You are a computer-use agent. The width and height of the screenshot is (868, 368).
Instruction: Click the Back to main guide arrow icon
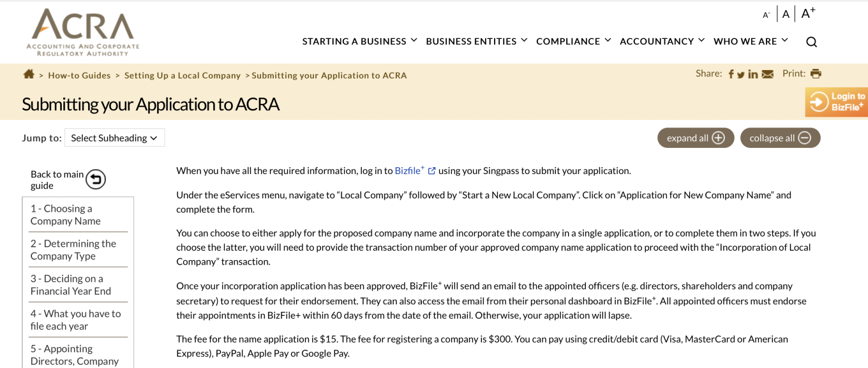click(96, 179)
